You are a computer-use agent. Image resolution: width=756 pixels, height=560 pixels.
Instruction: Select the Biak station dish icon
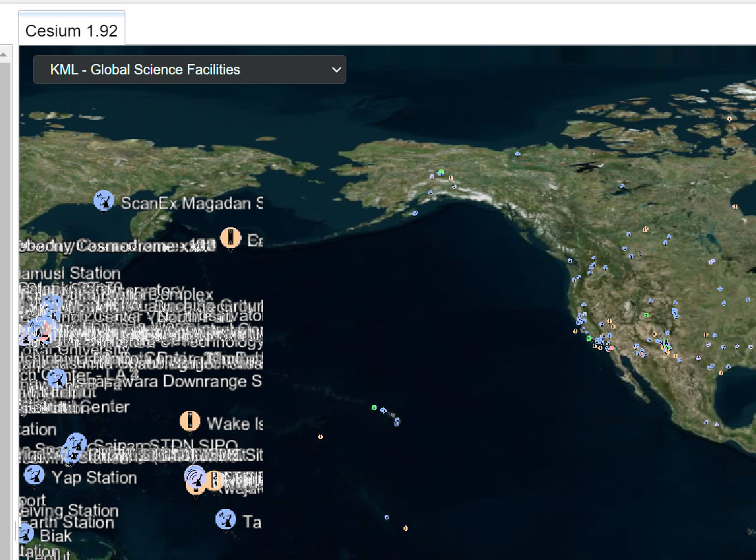pyautogui.click(x=25, y=534)
